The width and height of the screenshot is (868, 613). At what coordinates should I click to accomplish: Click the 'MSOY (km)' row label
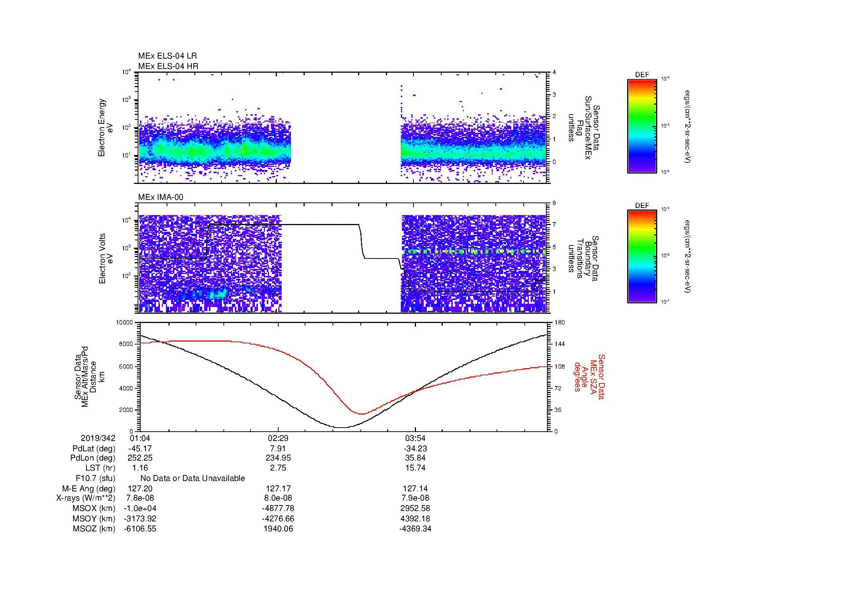(94, 518)
